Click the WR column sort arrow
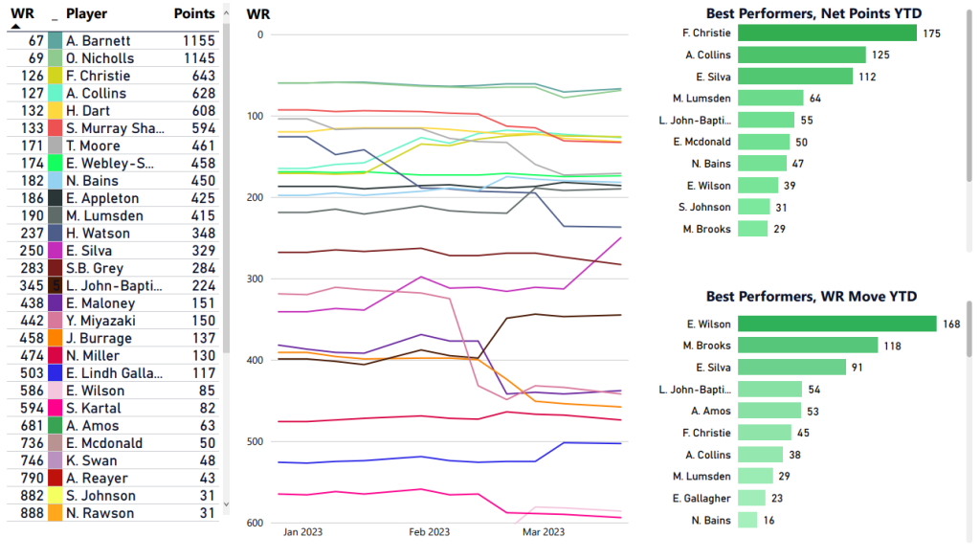 click(x=16, y=27)
